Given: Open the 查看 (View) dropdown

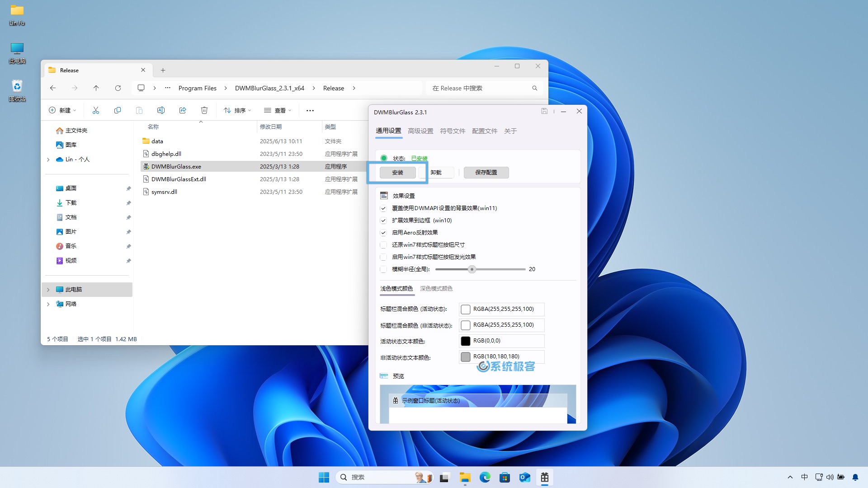Looking at the screenshot, I should tap(278, 110).
